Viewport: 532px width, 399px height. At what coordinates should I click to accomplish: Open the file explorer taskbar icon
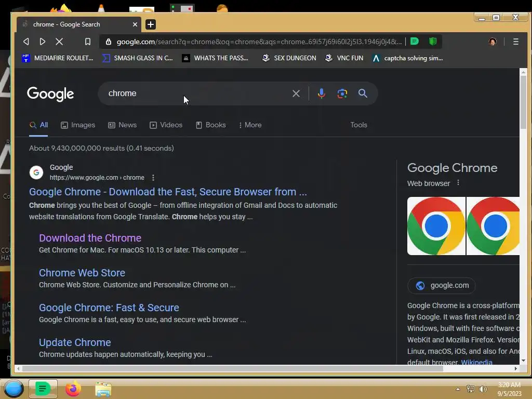coord(103,389)
